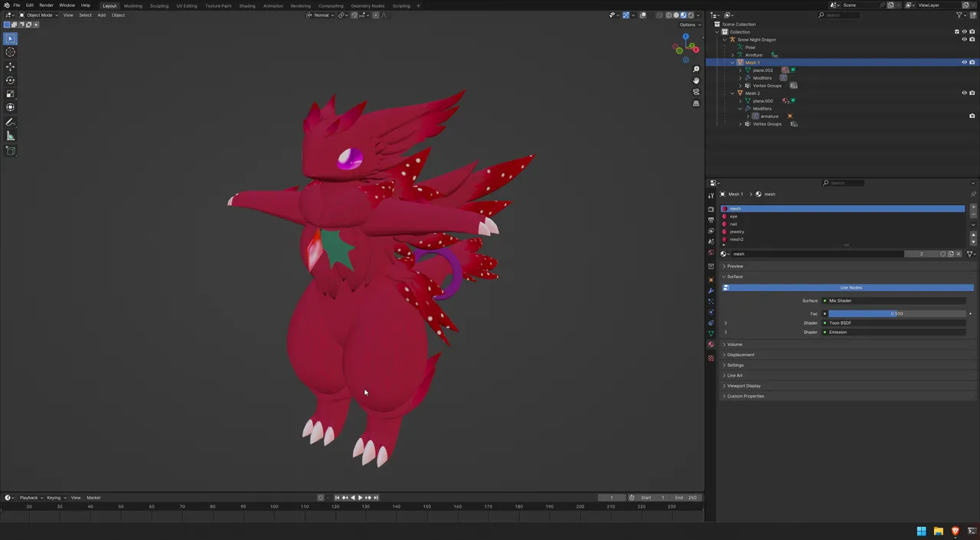This screenshot has height=540, width=980.
Task: Activate the Select Box tool
Action: click(11, 38)
